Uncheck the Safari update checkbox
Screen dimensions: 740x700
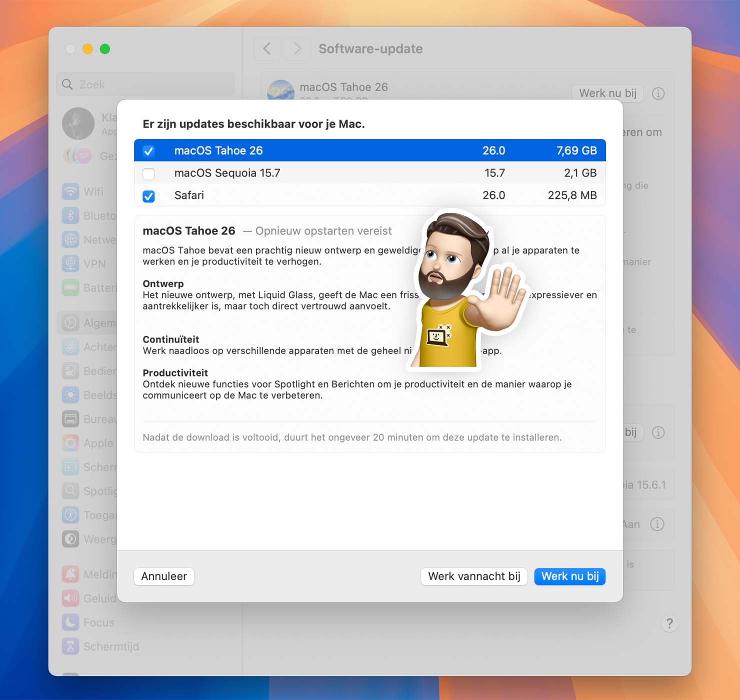[x=148, y=196]
